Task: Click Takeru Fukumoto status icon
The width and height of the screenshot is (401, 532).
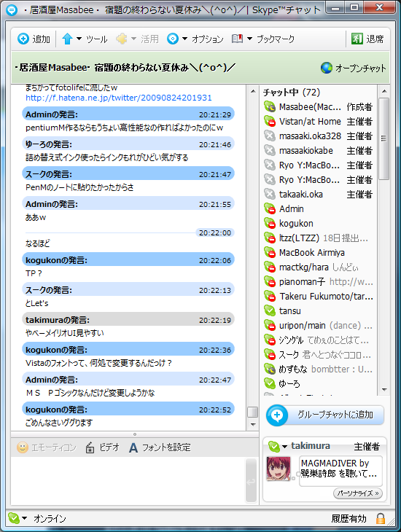Action: click(270, 297)
